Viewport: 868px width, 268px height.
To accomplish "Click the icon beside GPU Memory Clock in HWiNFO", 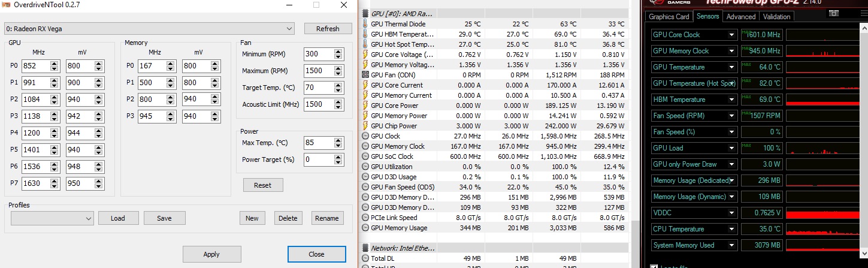I will tap(366, 146).
